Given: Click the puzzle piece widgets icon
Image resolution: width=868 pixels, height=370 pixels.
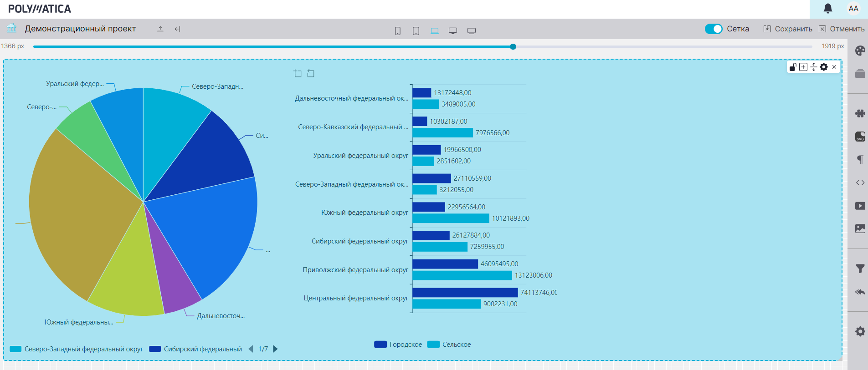Looking at the screenshot, I should click(x=860, y=113).
